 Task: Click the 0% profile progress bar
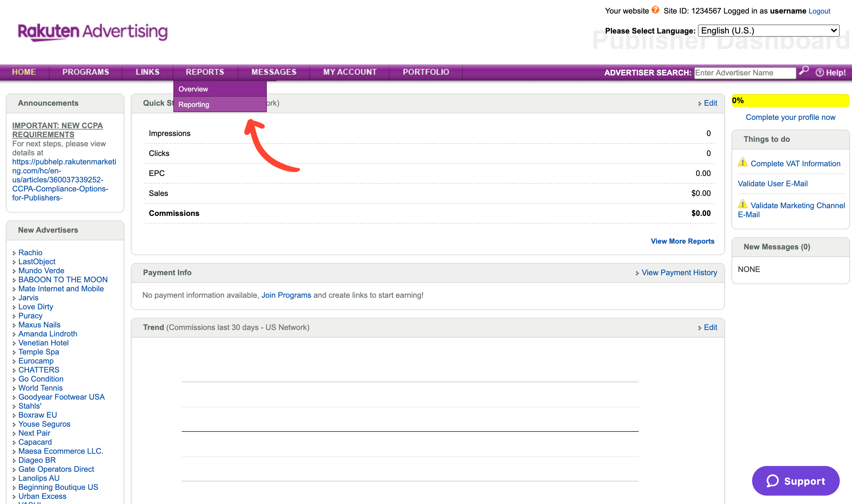pyautogui.click(x=790, y=101)
